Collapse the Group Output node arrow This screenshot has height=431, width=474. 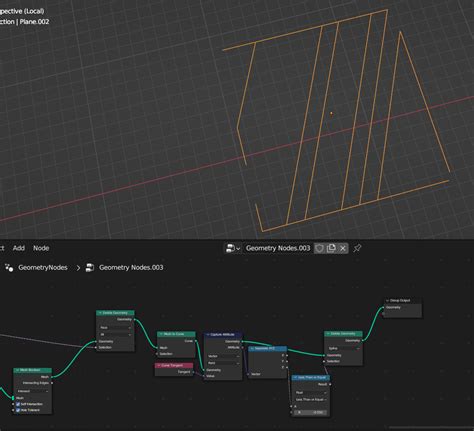tap(387, 300)
